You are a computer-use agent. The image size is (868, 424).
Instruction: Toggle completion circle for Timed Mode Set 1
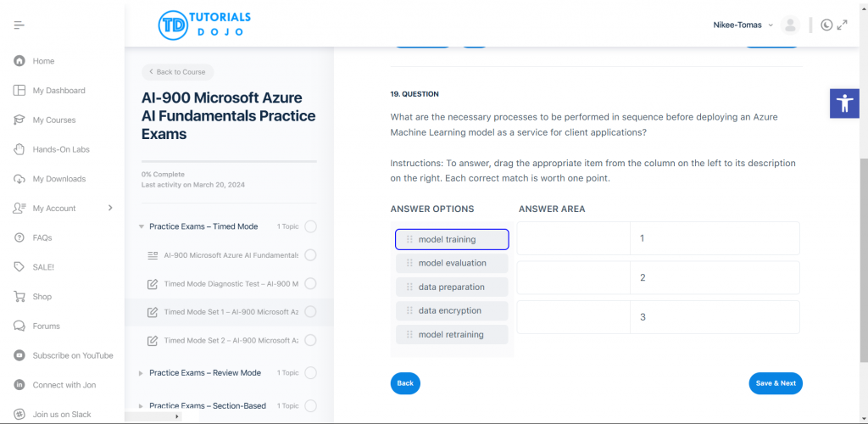310,312
